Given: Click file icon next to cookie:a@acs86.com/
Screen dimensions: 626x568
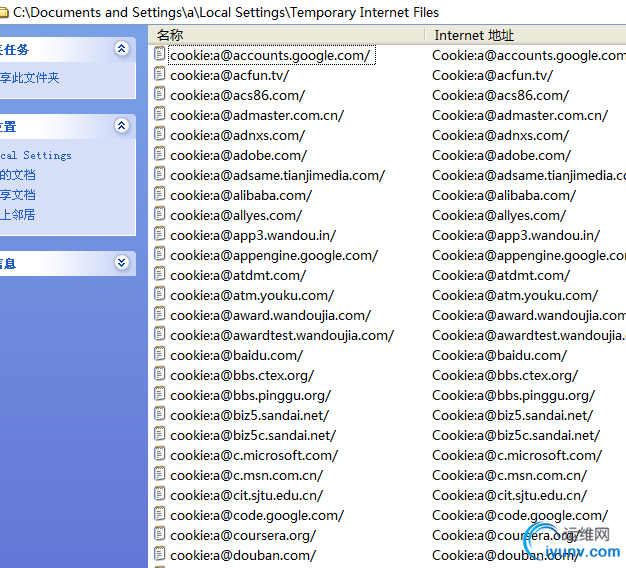Looking at the screenshot, I should [x=160, y=93].
